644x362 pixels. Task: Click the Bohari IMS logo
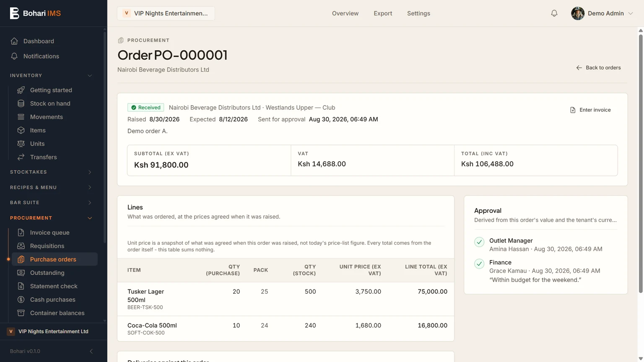pos(35,13)
